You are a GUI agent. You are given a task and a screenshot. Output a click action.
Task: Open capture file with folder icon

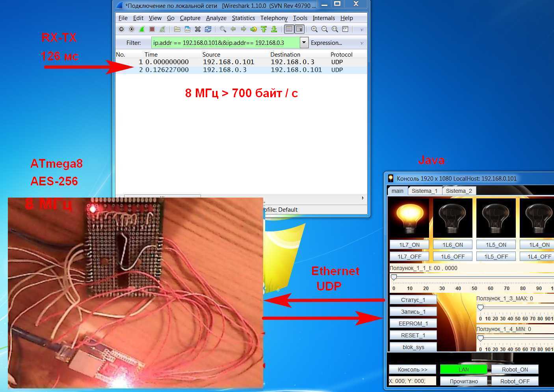(177, 29)
